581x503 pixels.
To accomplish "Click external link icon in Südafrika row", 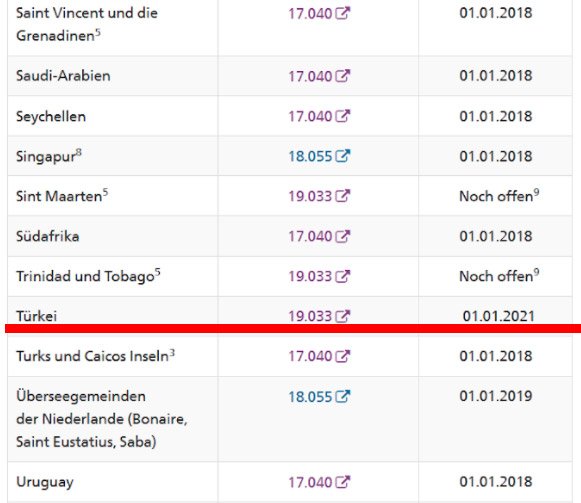I will pos(342,236).
